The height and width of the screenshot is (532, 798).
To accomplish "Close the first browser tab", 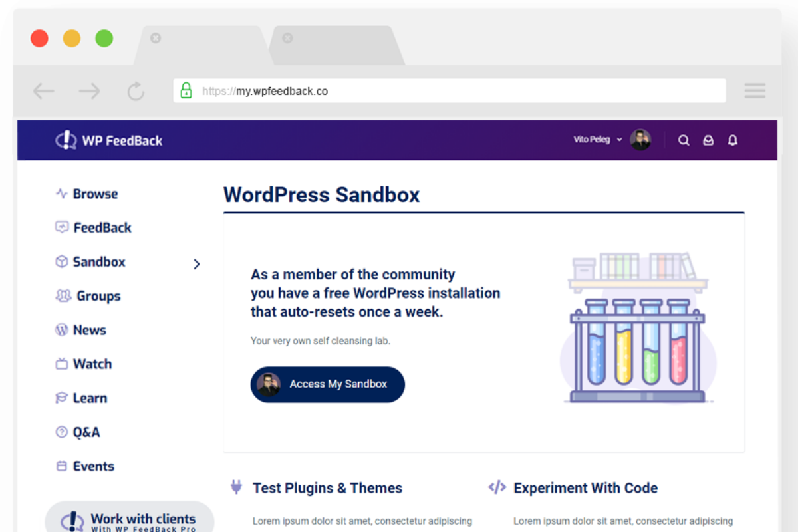I will click(x=156, y=39).
